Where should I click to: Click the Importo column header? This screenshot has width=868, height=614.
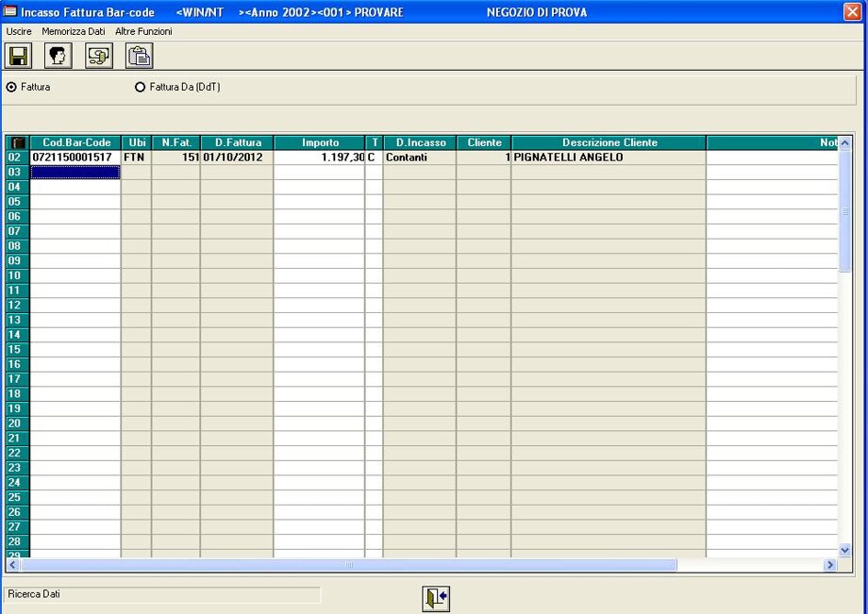tap(320, 143)
